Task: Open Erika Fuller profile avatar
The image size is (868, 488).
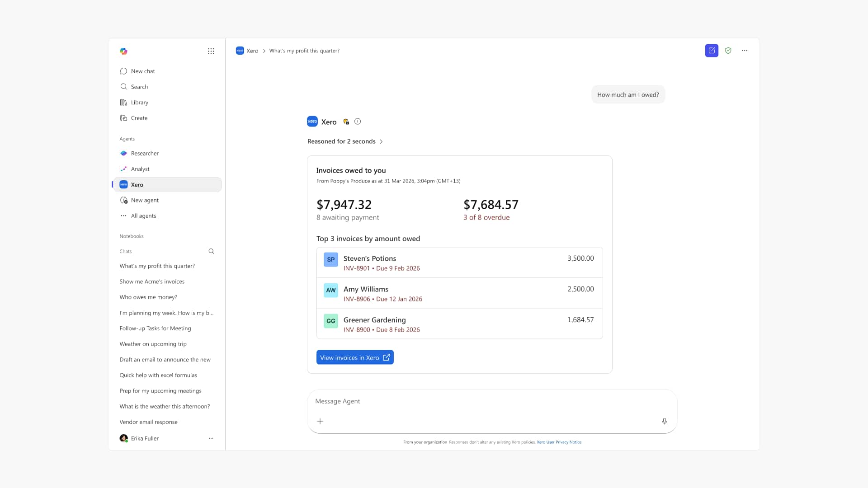Action: tap(123, 438)
